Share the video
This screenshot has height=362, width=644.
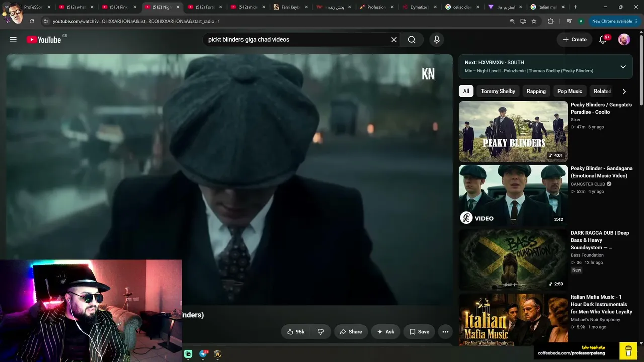pos(351,332)
